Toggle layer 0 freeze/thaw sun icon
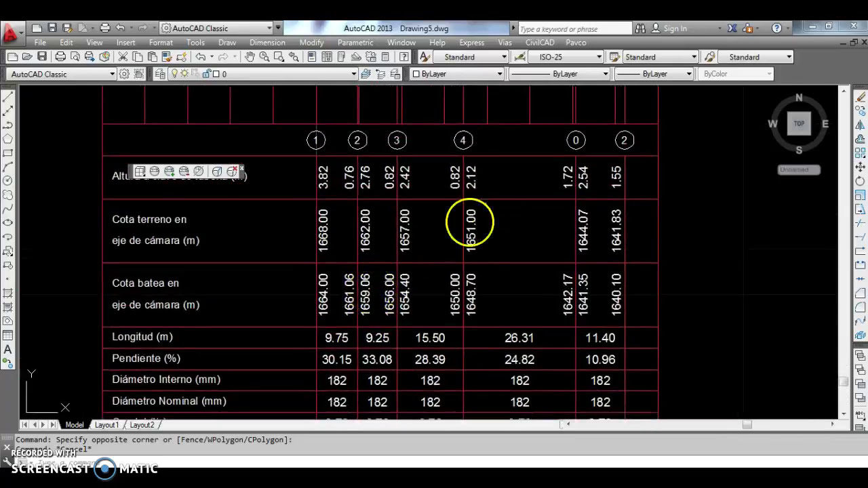This screenshot has width=868, height=488. 183,74
